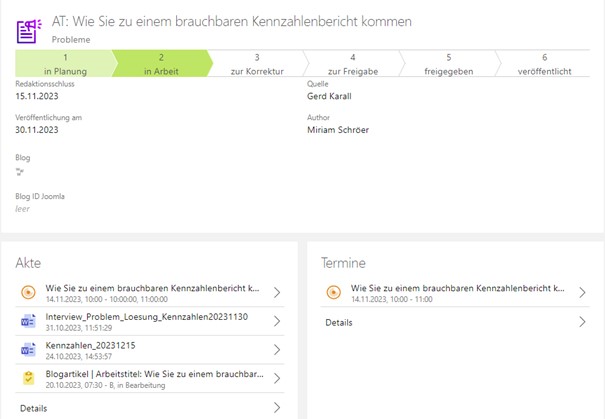Expand chevron of Termine Details row

[x=583, y=322]
